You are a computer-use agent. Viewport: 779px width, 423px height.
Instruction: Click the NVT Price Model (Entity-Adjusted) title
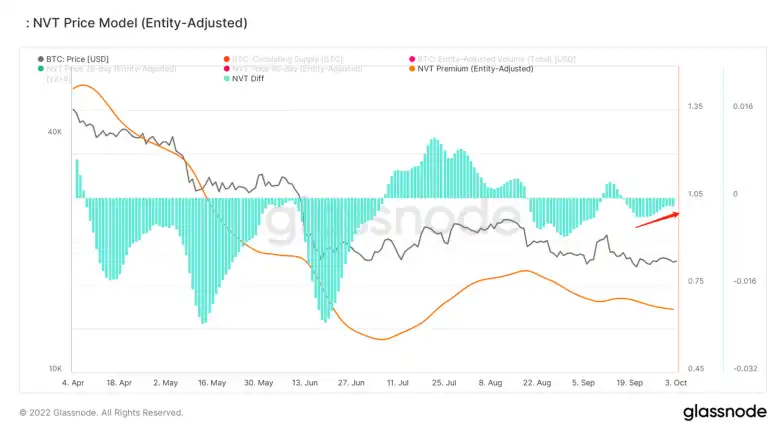pos(137,23)
